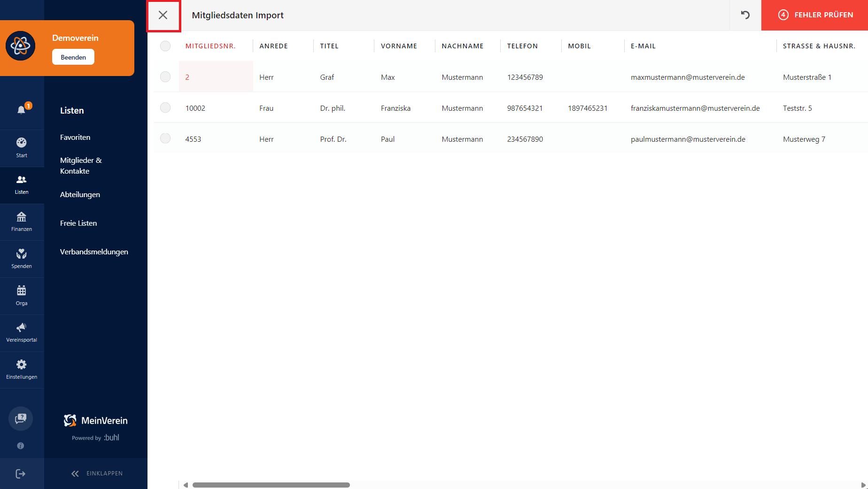Click the email maxmustermann@musterverein.de
Viewport: 868px width, 489px height.
pyautogui.click(x=688, y=77)
